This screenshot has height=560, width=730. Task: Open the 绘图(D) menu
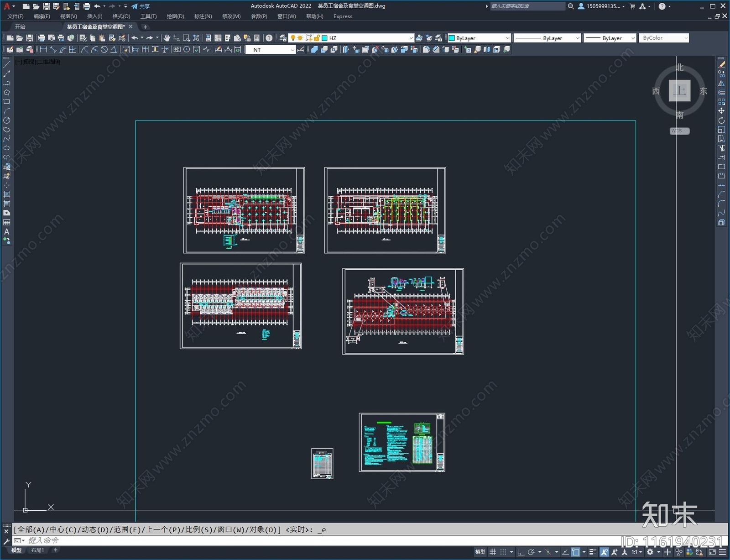175,16
